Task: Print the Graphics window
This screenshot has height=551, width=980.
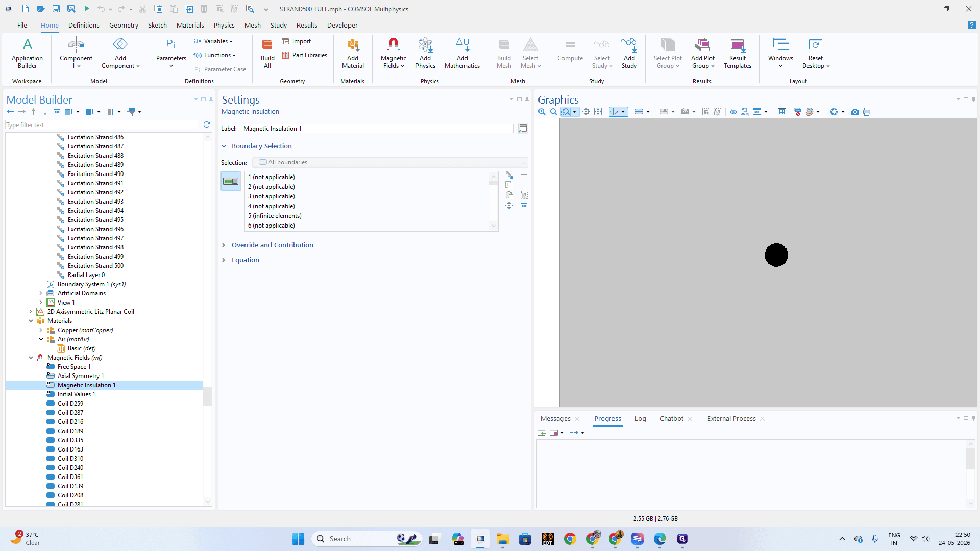Action: (x=867, y=112)
